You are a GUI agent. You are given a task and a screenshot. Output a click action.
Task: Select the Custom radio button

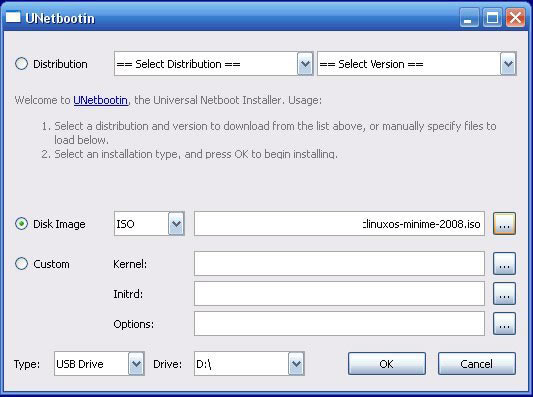(x=21, y=264)
